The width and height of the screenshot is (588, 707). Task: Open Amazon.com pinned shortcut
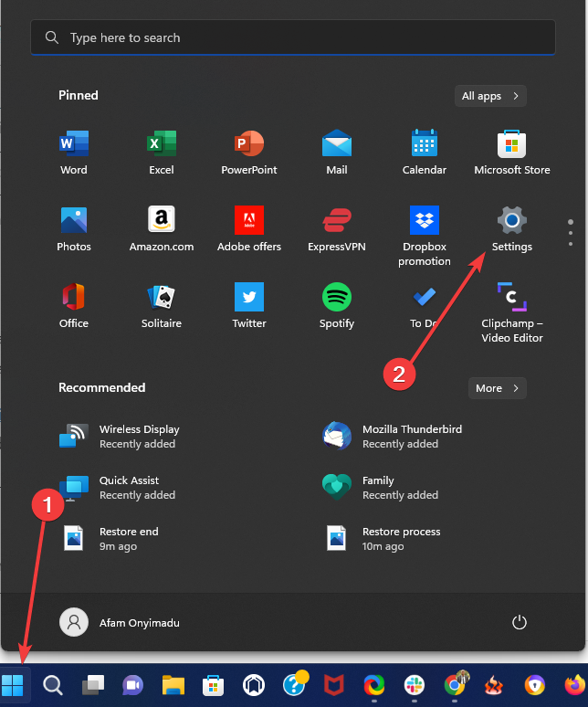[162, 229]
